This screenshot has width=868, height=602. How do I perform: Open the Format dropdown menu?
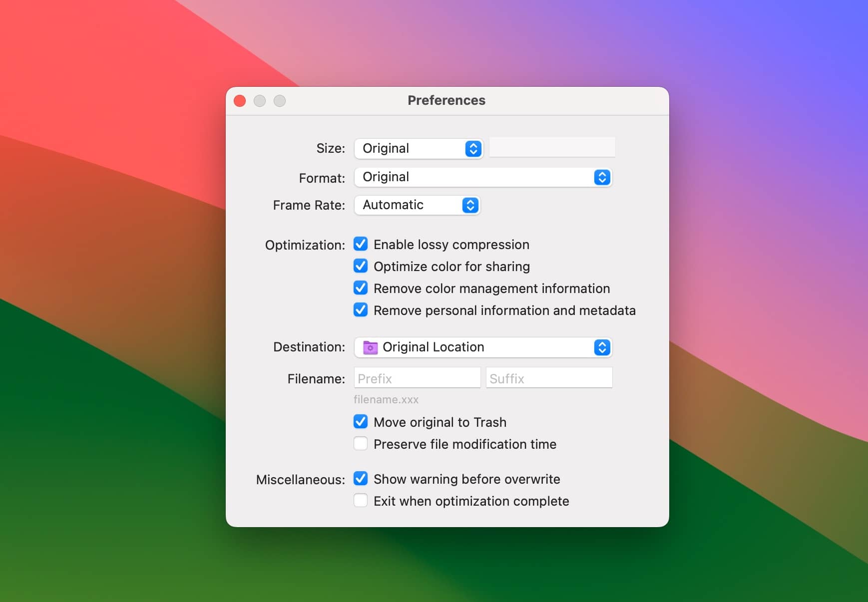(482, 177)
